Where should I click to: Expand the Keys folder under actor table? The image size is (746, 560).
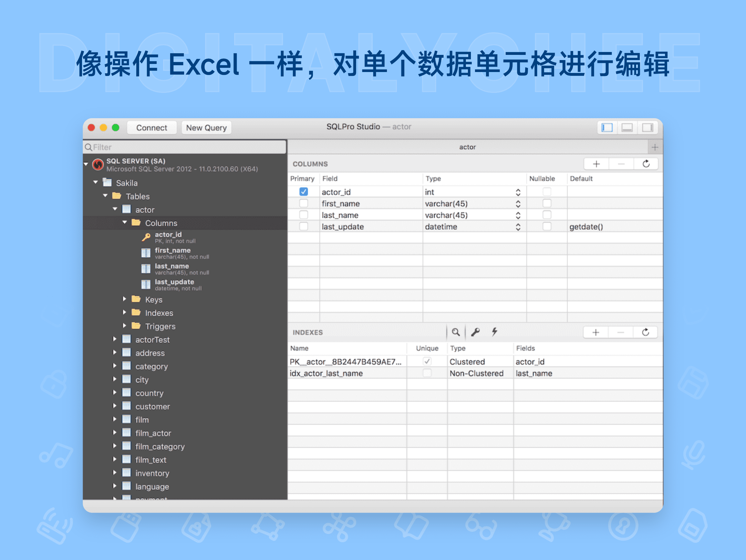[125, 299]
